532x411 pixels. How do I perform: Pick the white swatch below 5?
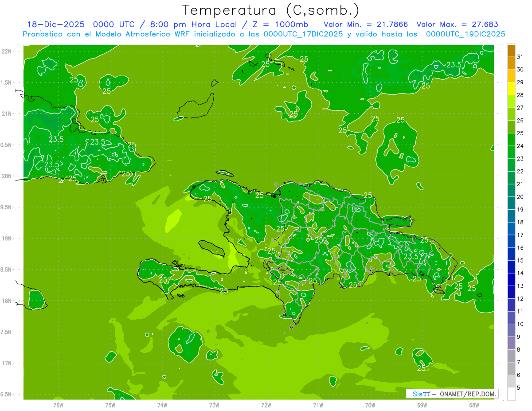tap(511, 394)
